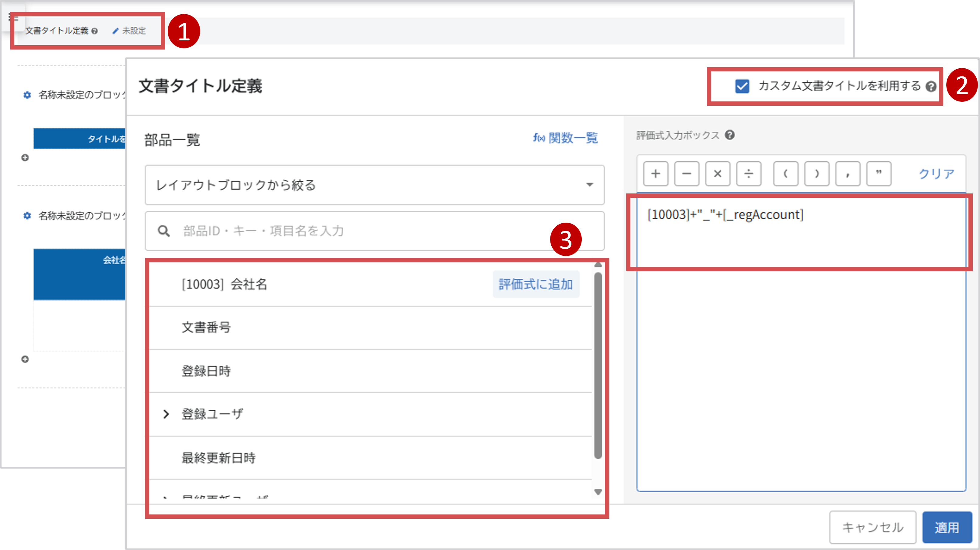
Task: Click the multiply operator button
Action: 718,174
